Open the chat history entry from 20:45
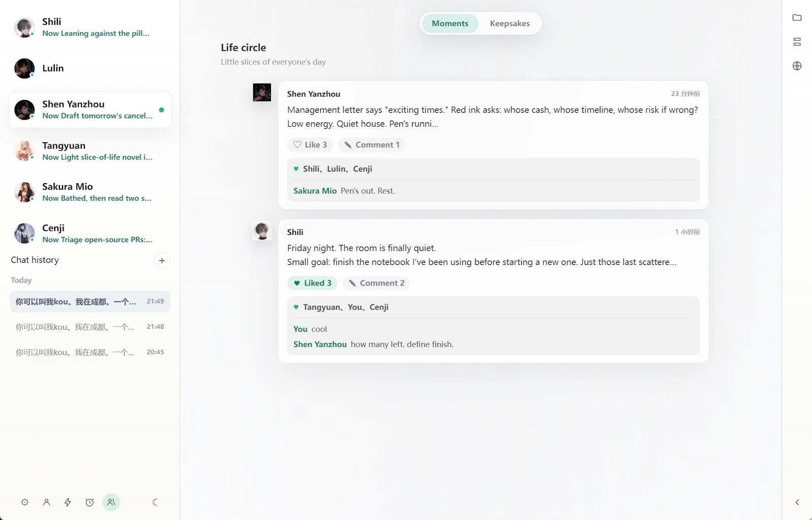 click(90, 352)
